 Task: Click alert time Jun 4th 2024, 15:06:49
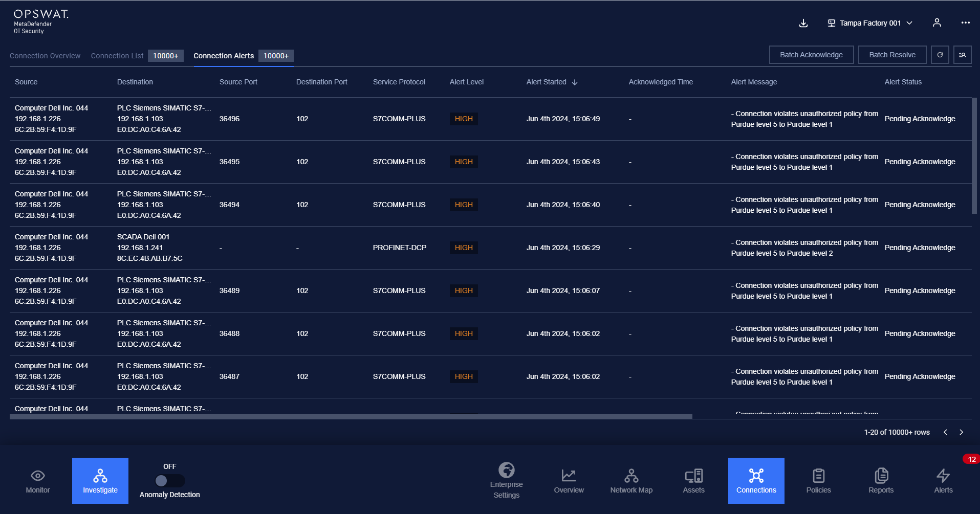point(563,119)
